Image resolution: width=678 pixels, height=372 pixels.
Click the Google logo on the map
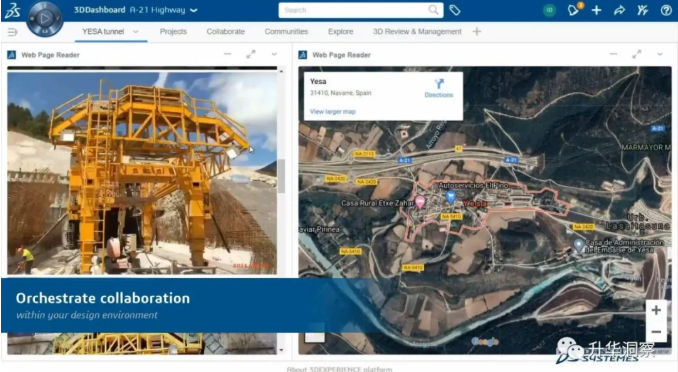[485, 342]
